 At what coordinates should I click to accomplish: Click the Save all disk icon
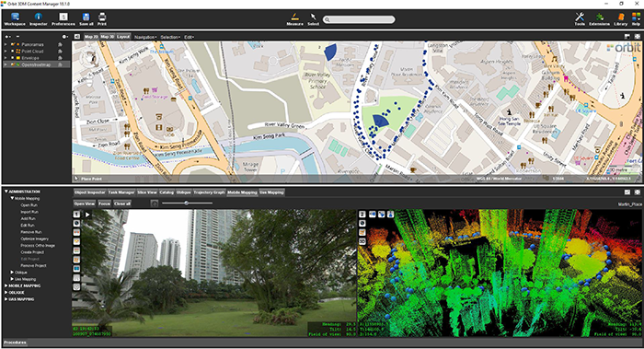point(86,19)
